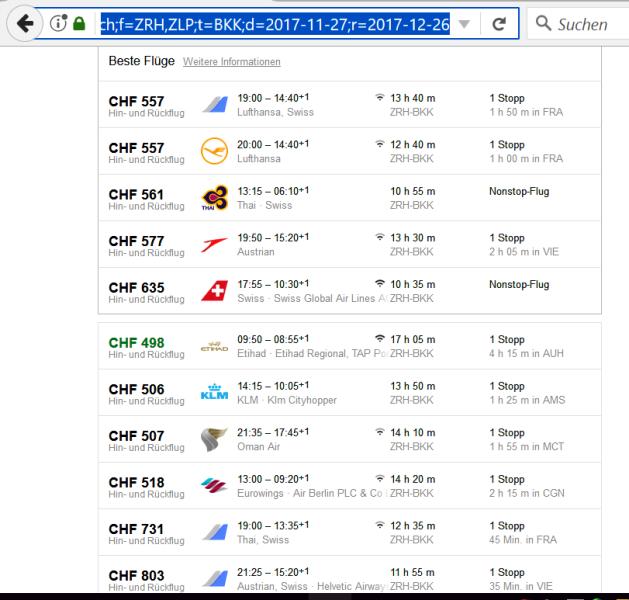Click the Etihad airline logo
Screen dimensions: 629x600
coord(214,347)
